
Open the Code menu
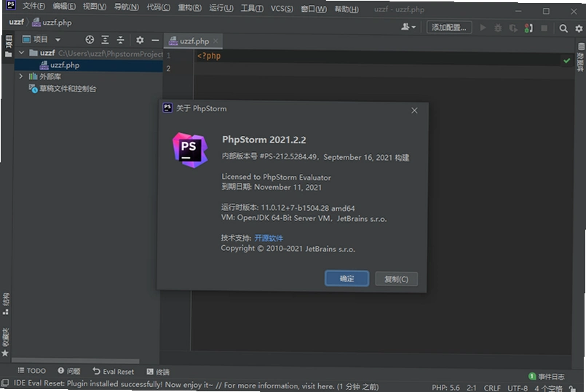pyautogui.click(x=158, y=7)
